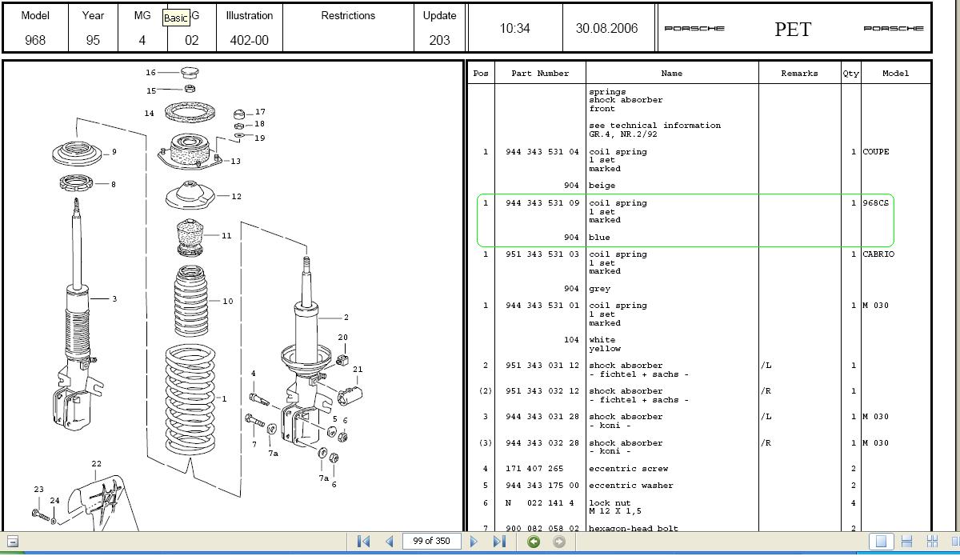Viewport: 960px width, 560px height.
Task: Jump to the last page
Action: [x=500, y=542]
